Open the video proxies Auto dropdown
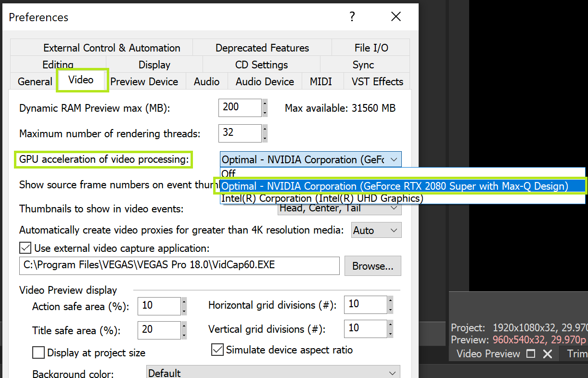This screenshot has width=588, height=378. (377, 230)
